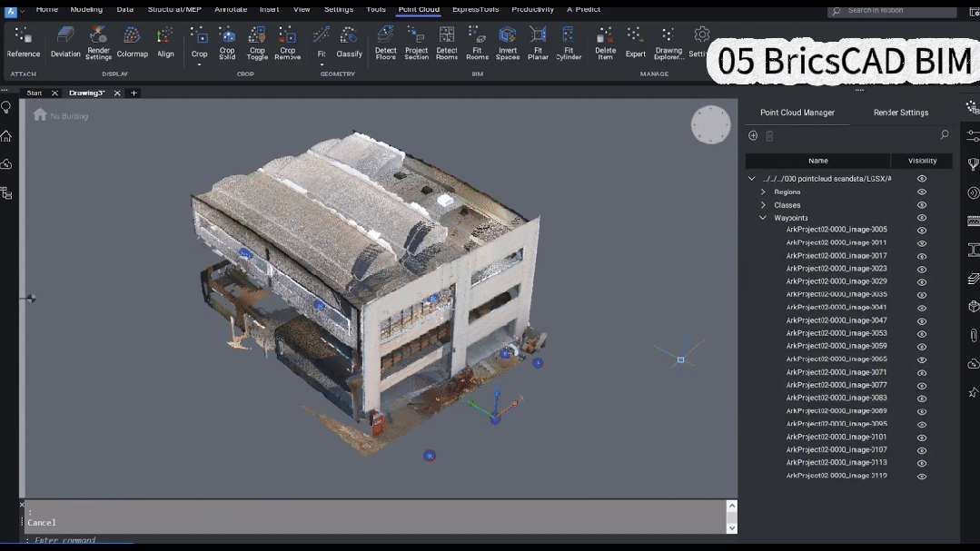Select the Fit geometry tool
This screenshot has height=551, width=980.
pyautogui.click(x=322, y=41)
